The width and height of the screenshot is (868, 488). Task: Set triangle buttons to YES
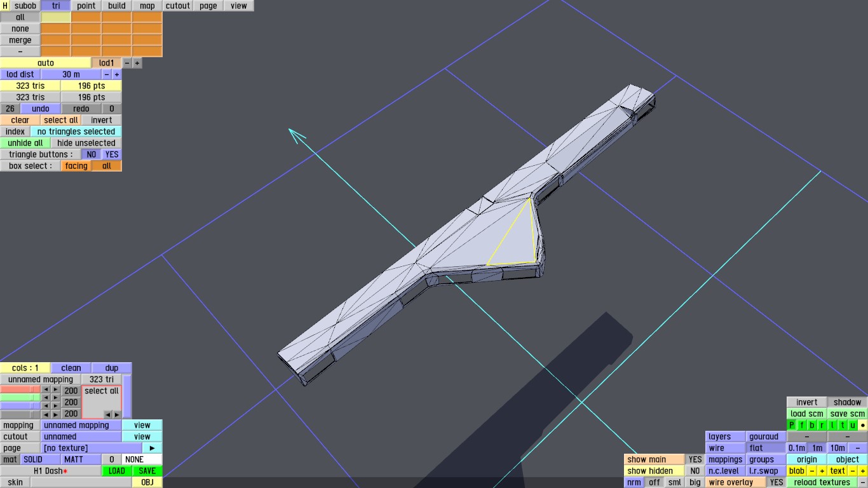pos(112,154)
